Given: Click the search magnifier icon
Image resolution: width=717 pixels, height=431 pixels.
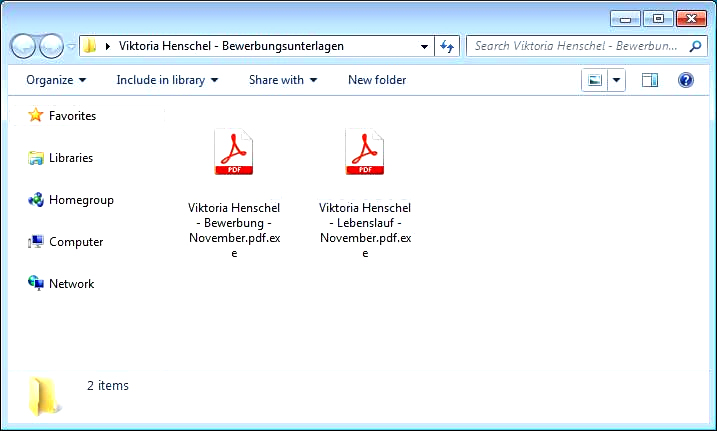Looking at the screenshot, I should [696, 46].
